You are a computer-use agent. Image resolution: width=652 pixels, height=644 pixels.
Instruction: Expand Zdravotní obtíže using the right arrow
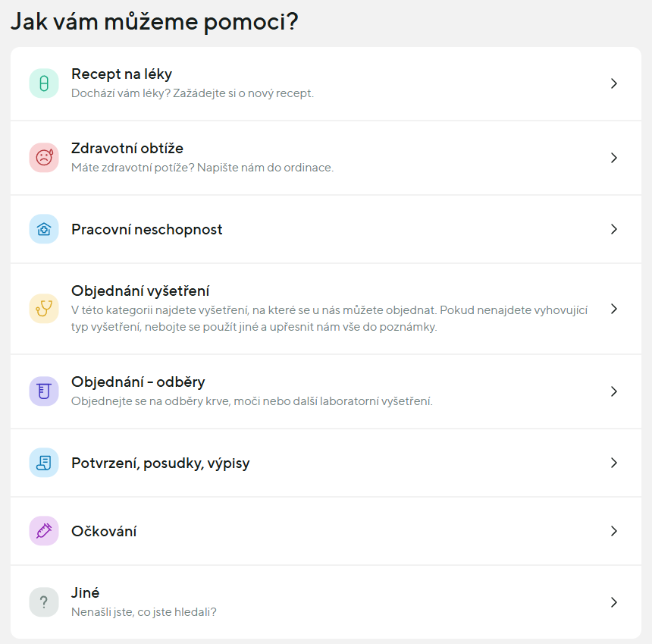(x=614, y=158)
